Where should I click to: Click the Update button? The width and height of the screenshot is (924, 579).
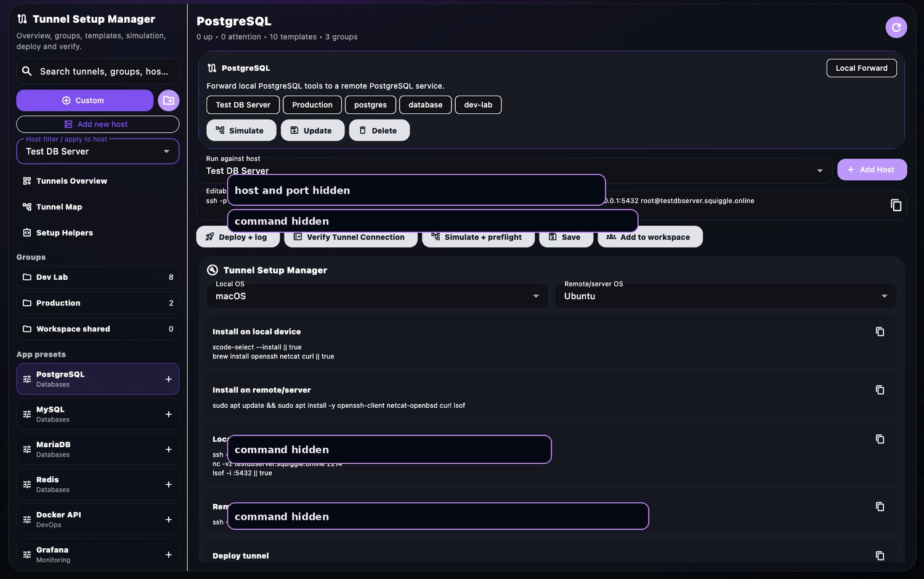coord(312,131)
